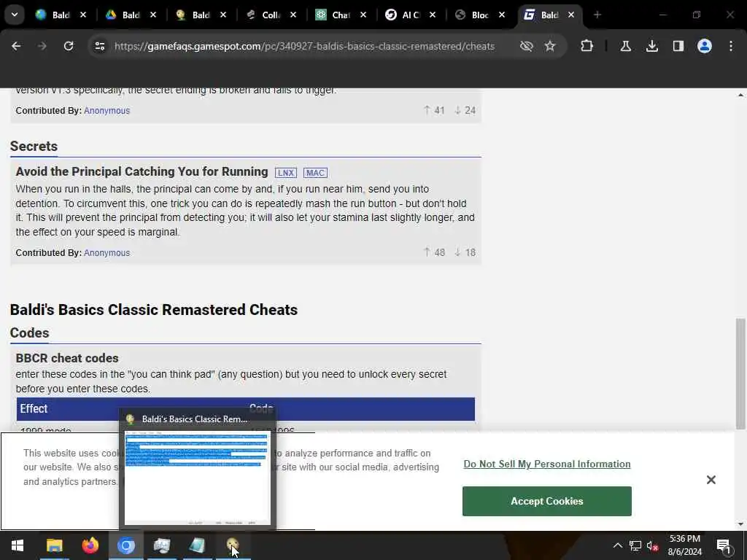Open the computer-screens app icon in the taskbar
The width and height of the screenshot is (747, 560).
162,545
